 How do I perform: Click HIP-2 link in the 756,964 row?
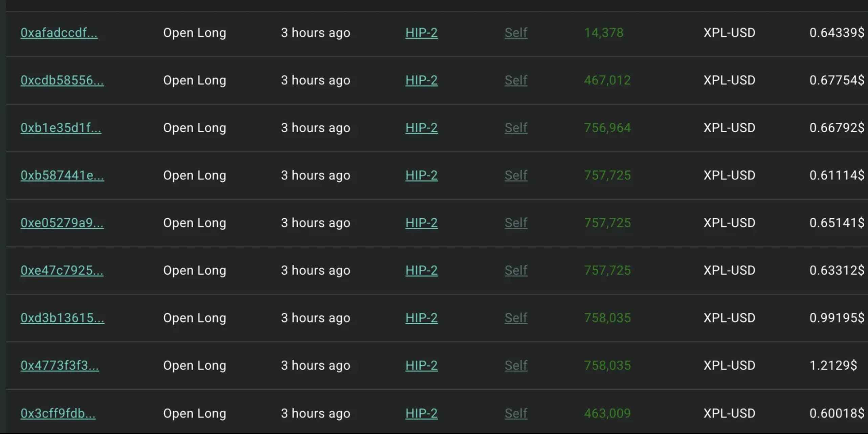pyautogui.click(x=421, y=128)
